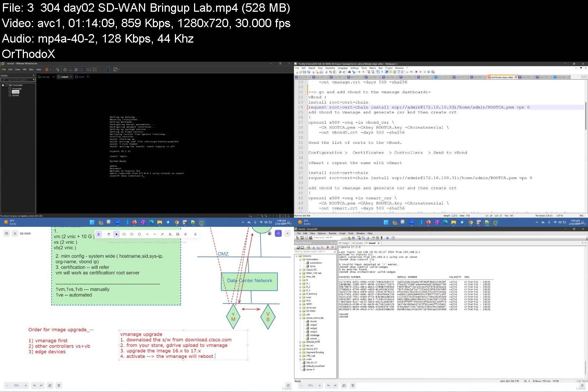Click VMware library Type here to search field
This screenshot has width=588, height=392.
pos(18,80)
